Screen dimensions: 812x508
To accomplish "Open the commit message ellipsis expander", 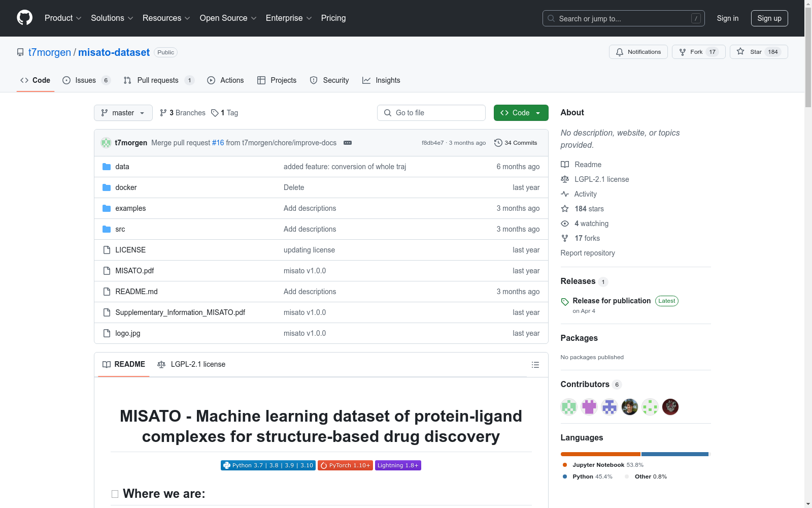I will tap(348, 143).
